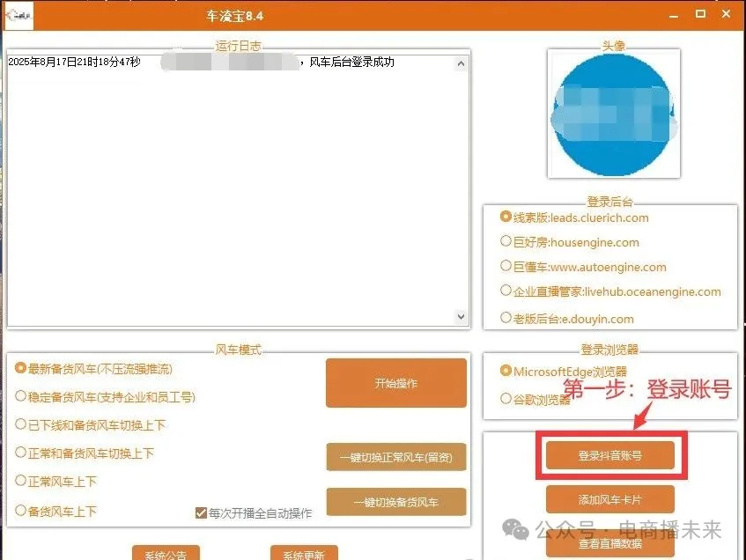Screen dimensions: 746x560
Task: Click 一键切换备货风车 button
Action: [x=395, y=502]
